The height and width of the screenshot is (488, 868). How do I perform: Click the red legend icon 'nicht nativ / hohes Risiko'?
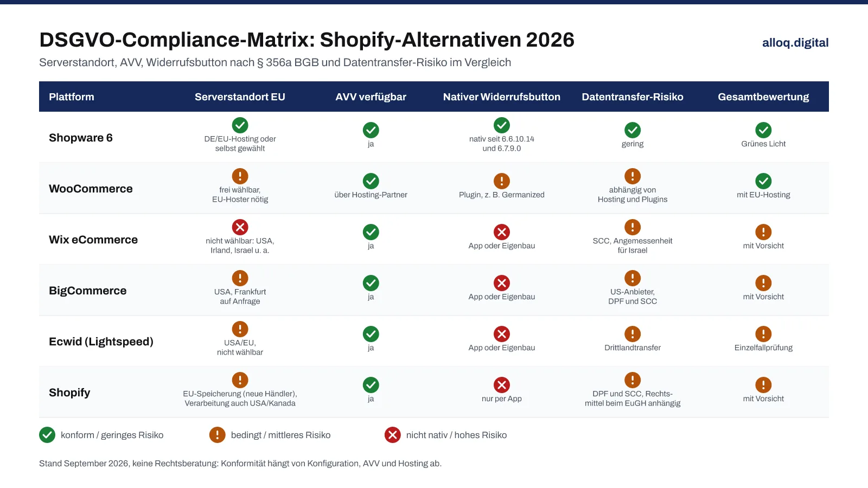click(x=393, y=435)
